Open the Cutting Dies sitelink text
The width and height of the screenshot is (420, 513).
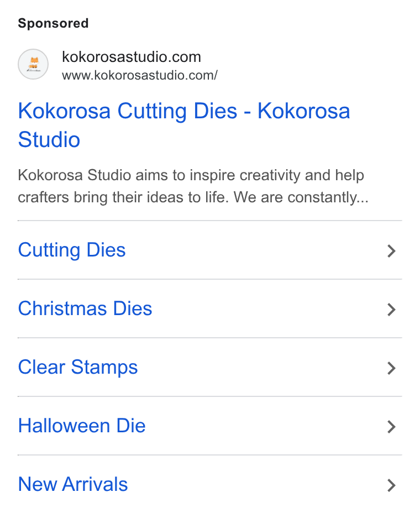click(72, 250)
